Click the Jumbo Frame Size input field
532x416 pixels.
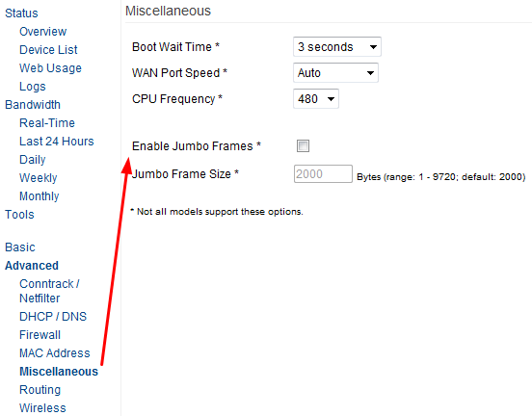click(x=323, y=174)
